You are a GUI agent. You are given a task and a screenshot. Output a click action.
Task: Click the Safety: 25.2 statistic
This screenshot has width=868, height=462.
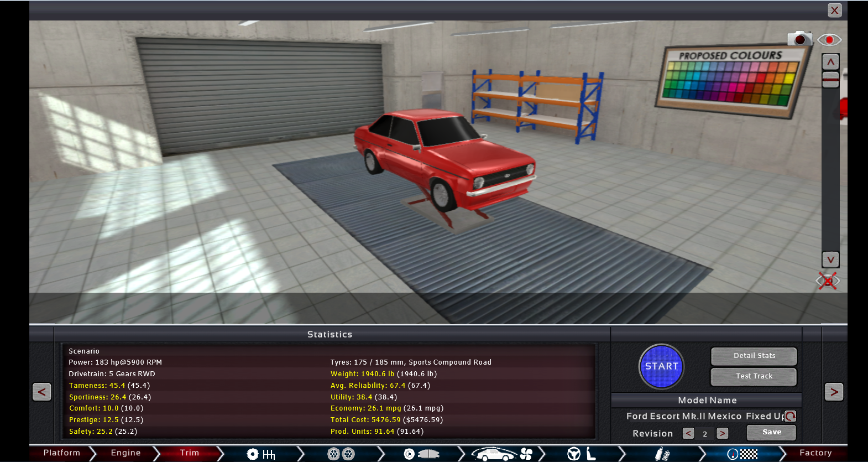103,432
